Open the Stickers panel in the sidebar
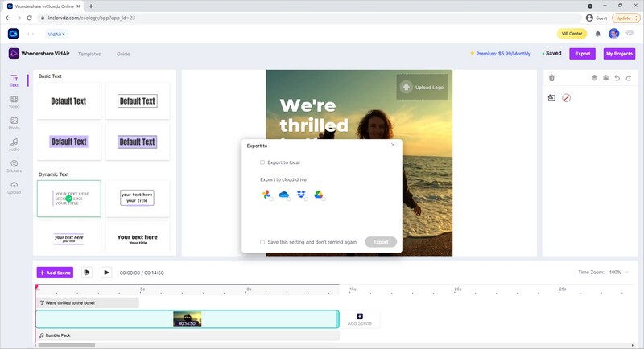The image size is (644, 349). coord(14,166)
